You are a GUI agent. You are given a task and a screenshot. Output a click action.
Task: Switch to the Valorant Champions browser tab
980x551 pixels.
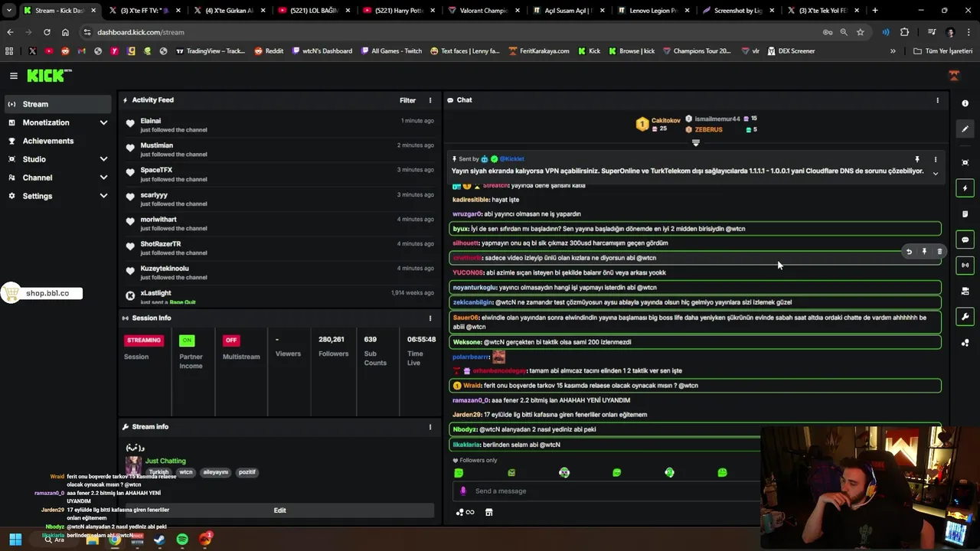(x=484, y=11)
